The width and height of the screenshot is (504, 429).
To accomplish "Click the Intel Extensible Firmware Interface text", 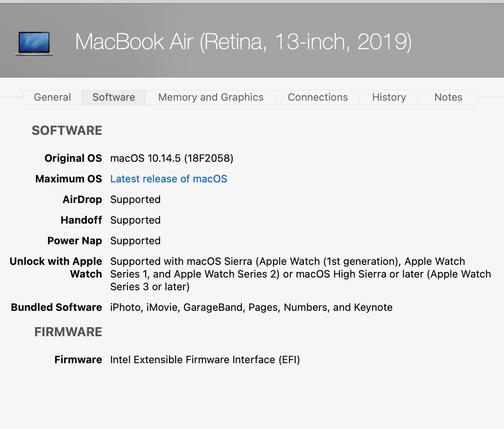I will coord(205,360).
